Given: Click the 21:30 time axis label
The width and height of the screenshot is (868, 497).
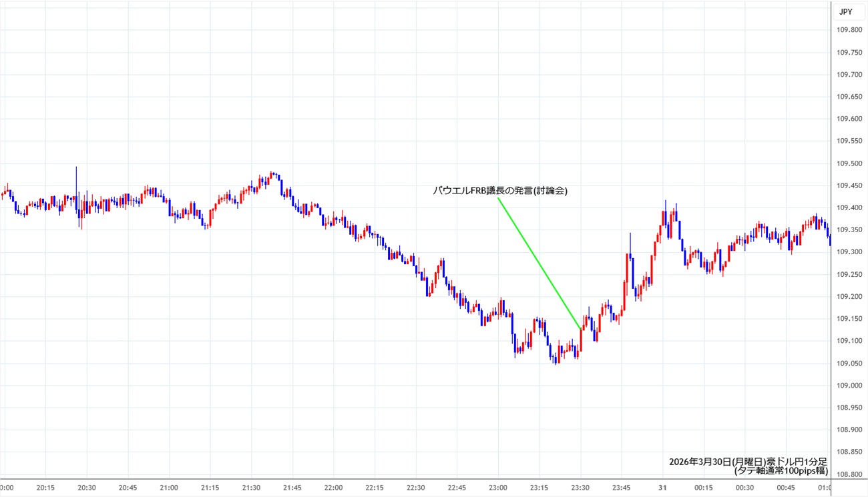Looking at the screenshot, I should click(251, 488).
